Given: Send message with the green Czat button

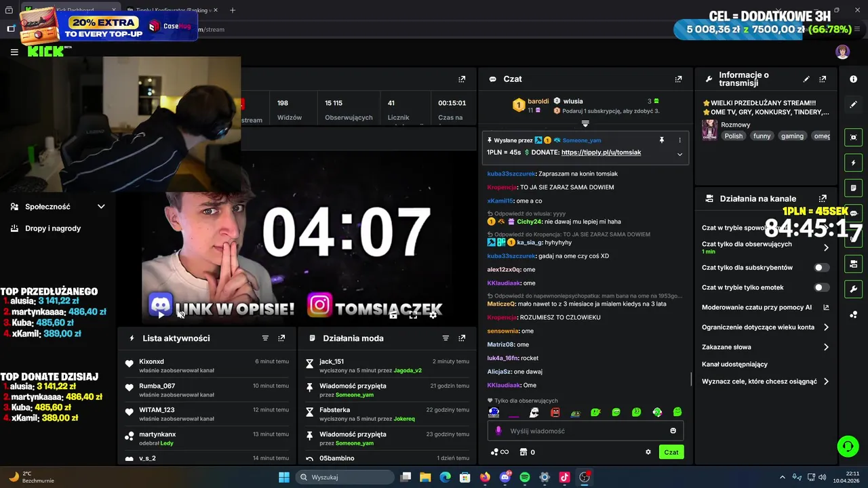Looking at the screenshot, I should pos(671,452).
